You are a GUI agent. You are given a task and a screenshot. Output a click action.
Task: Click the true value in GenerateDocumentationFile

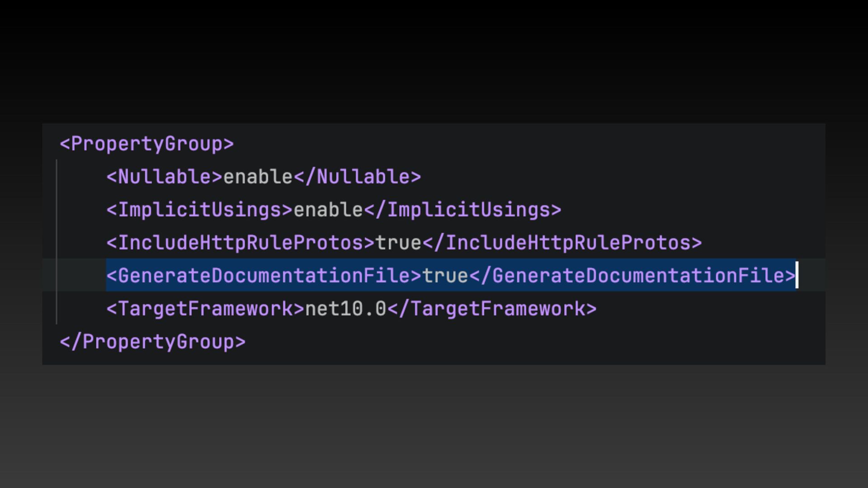[x=445, y=276]
